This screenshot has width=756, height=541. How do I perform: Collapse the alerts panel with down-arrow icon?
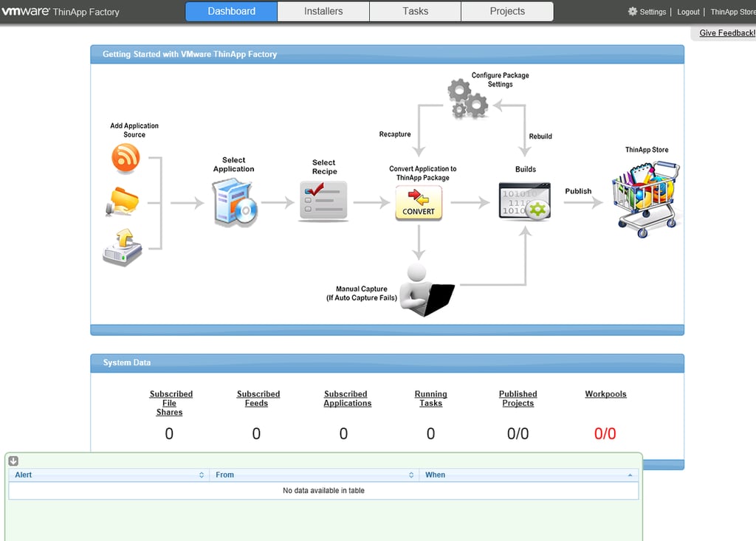coord(13,461)
